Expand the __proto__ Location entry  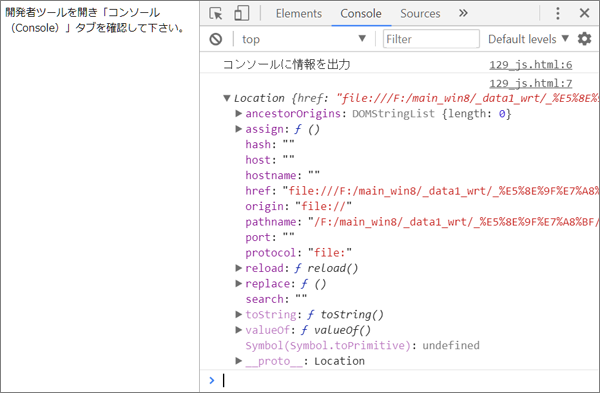point(238,360)
